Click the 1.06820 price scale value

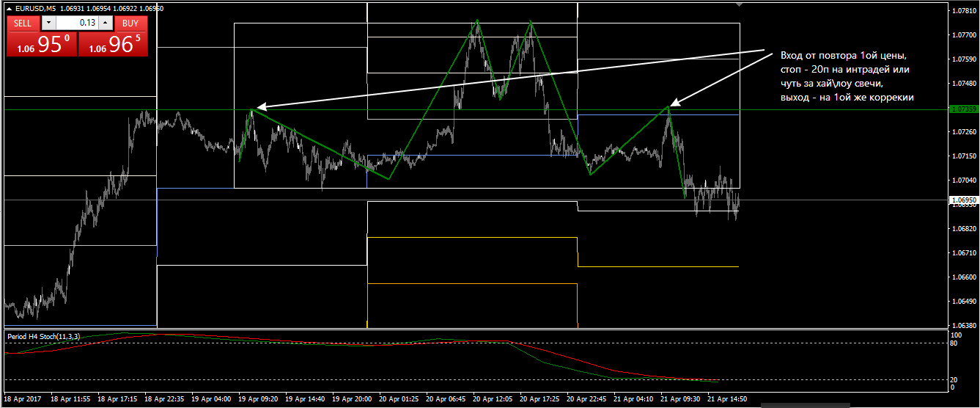click(x=962, y=229)
